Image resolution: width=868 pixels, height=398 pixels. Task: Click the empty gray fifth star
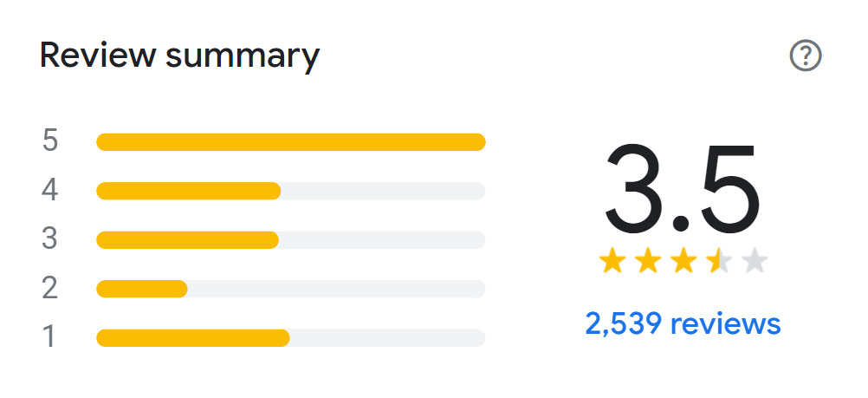[x=755, y=261]
